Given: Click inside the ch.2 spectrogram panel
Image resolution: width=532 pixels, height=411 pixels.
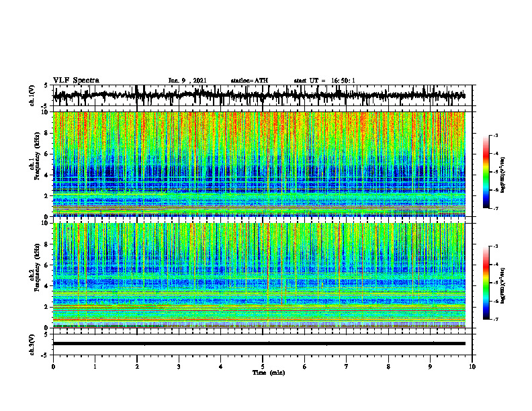Looking at the screenshot, I should (259, 275).
